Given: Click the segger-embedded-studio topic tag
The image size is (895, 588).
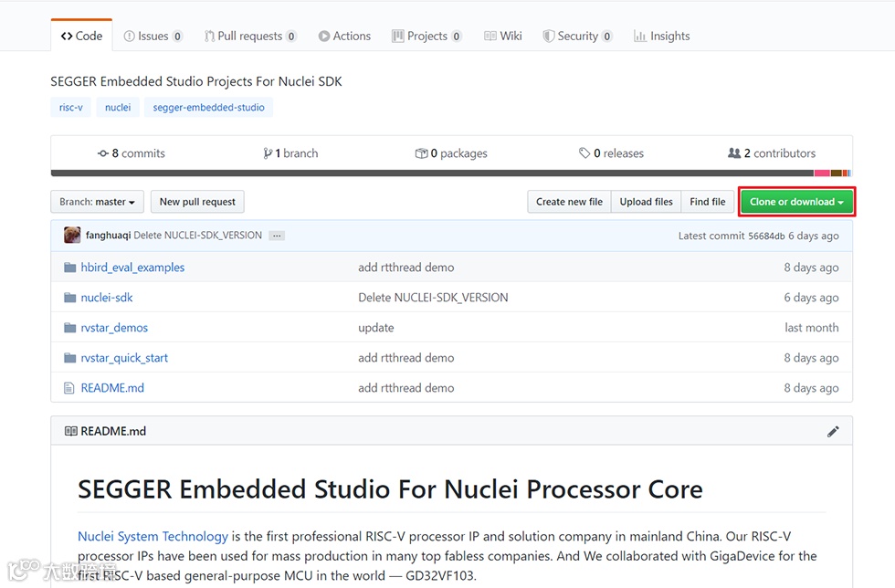Looking at the screenshot, I should [x=208, y=108].
